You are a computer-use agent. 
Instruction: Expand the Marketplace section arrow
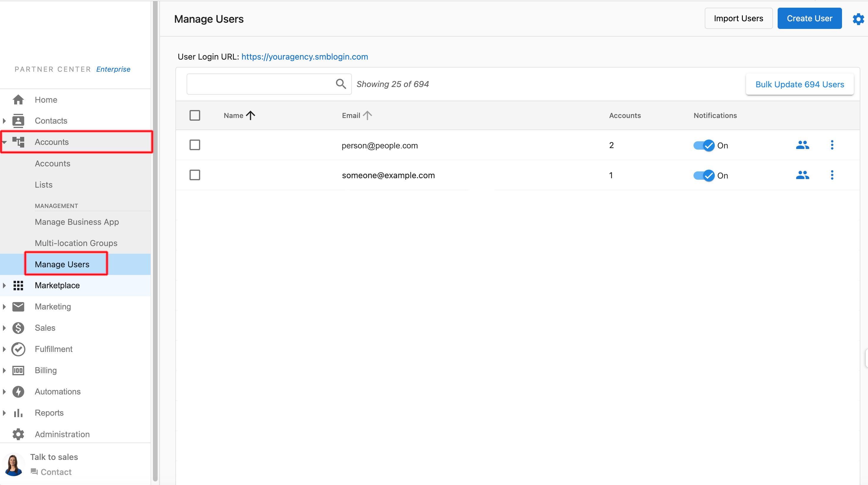[4, 286]
